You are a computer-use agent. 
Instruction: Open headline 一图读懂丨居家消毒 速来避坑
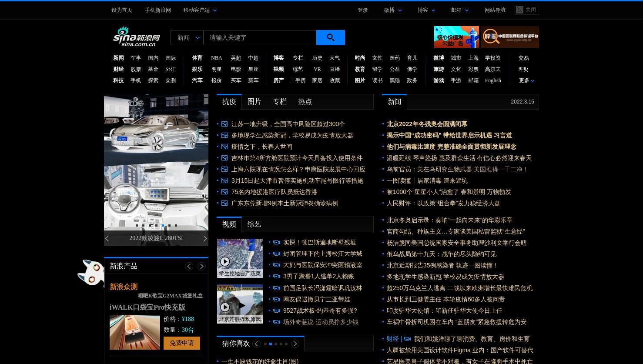click(427, 181)
